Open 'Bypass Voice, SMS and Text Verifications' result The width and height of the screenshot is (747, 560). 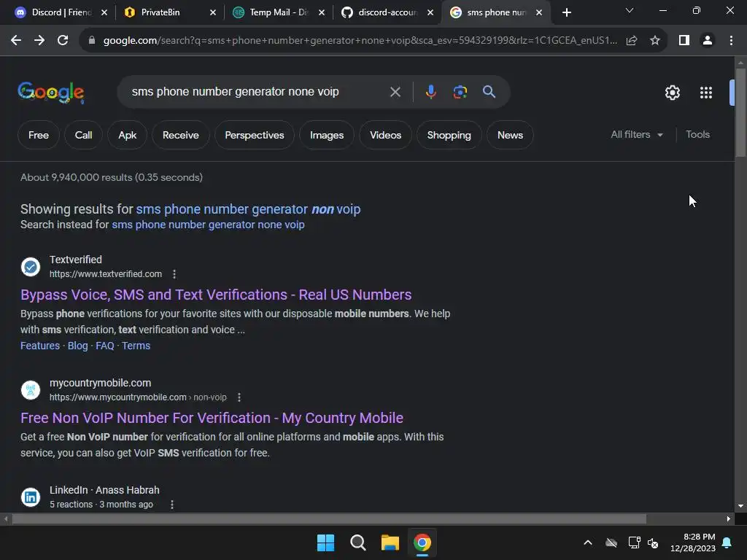tap(216, 295)
